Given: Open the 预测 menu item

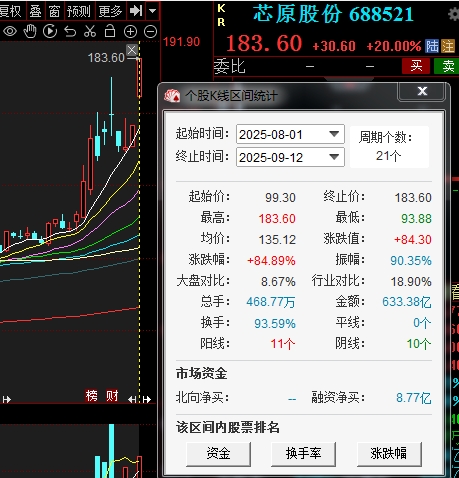Looking at the screenshot, I should (x=79, y=11).
